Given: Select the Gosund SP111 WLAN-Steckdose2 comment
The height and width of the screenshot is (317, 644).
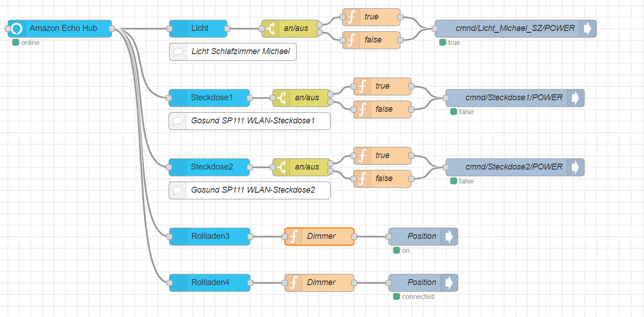Looking at the screenshot, I should [250, 190].
